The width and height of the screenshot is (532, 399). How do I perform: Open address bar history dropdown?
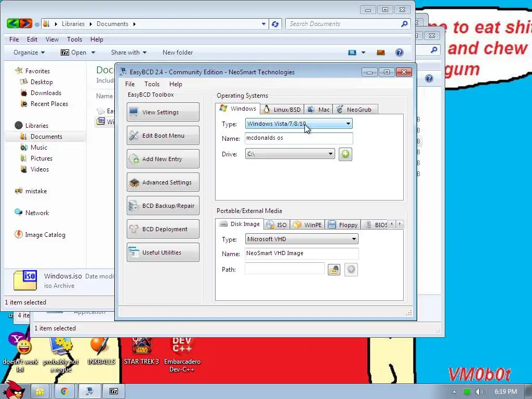click(263, 24)
